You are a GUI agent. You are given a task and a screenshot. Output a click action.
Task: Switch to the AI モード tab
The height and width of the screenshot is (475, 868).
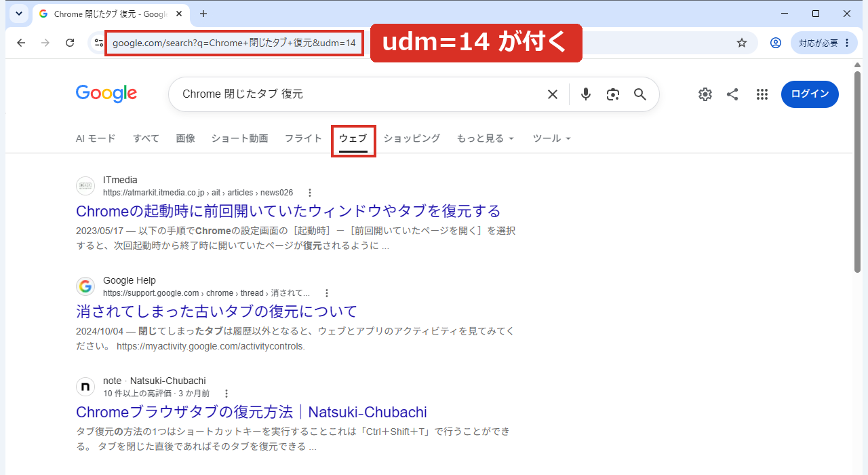coord(96,138)
